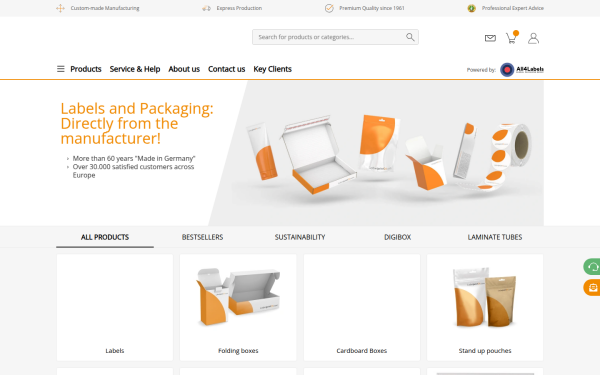
Task: Click the 30.000 satisfied customers bullet
Action: tap(133, 171)
